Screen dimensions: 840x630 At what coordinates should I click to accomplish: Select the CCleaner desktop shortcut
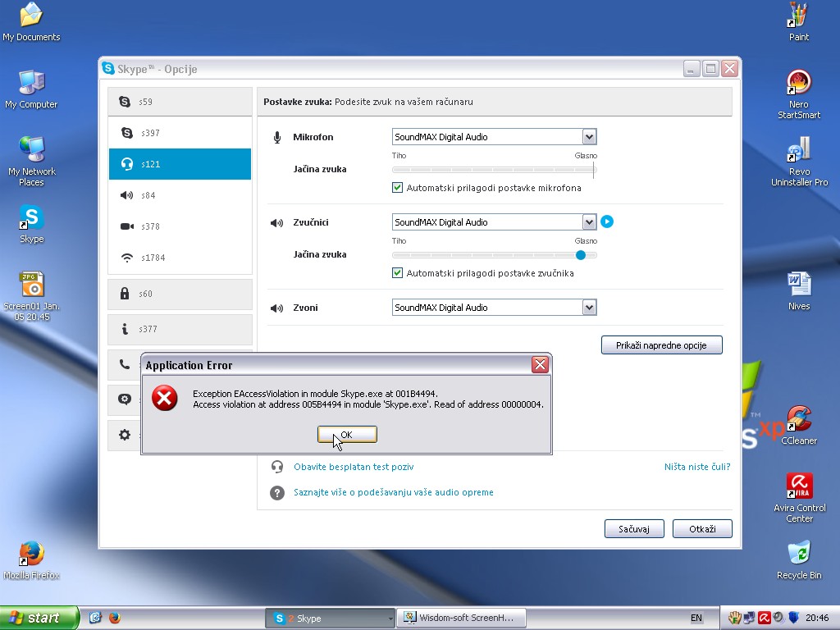pos(799,426)
